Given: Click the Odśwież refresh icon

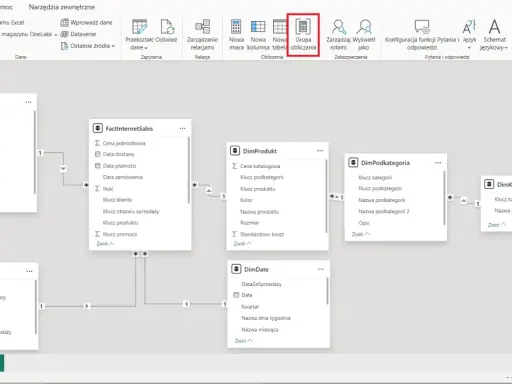Looking at the screenshot, I should 166,31.
